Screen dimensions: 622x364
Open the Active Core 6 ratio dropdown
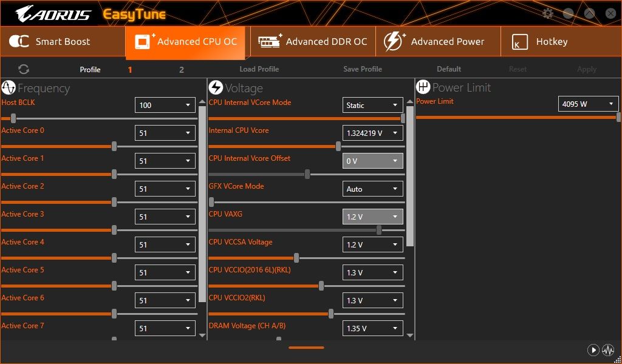(x=165, y=300)
